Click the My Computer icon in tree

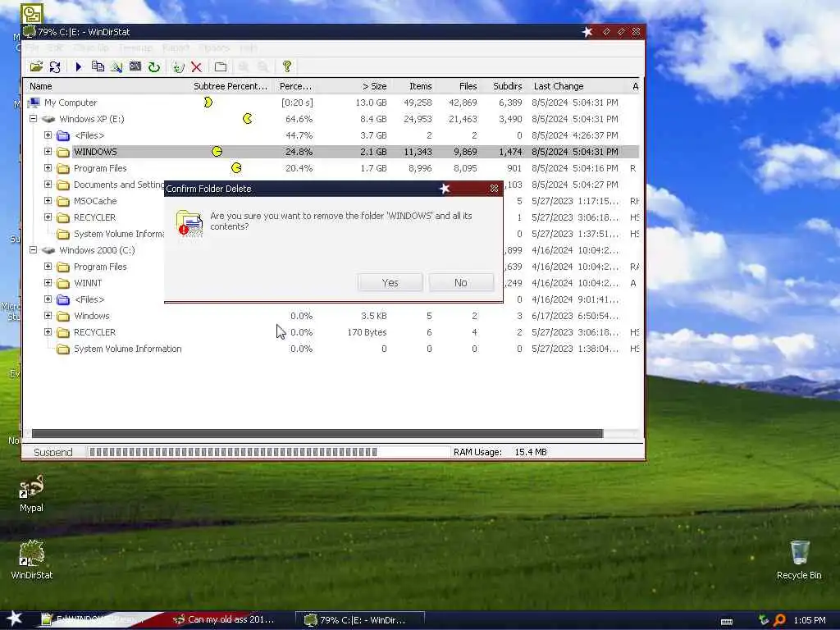[x=34, y=103]
